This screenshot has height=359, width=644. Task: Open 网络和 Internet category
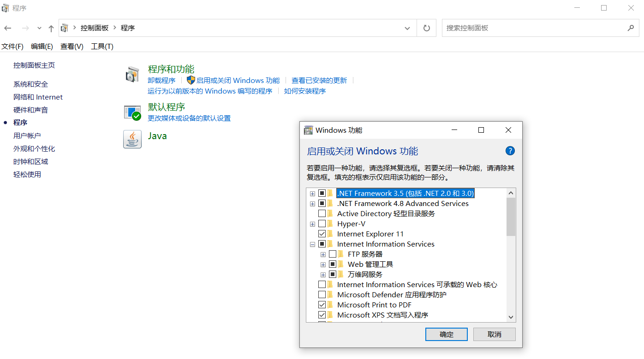(x=38, y=97)
